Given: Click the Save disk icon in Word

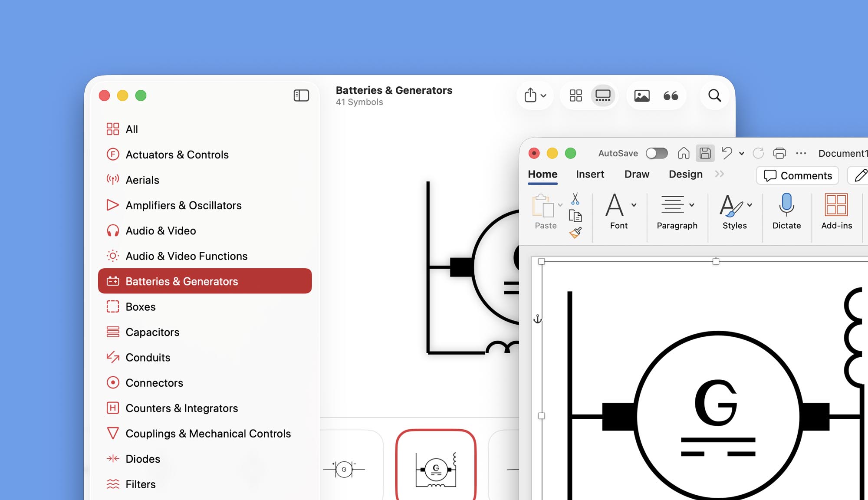Looking at the screenshot, I should pyautogui.click(x=705, y=153).
